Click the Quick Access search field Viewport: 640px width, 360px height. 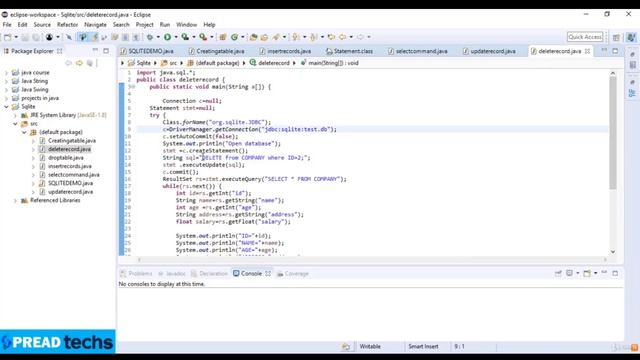tap(585, 37)
